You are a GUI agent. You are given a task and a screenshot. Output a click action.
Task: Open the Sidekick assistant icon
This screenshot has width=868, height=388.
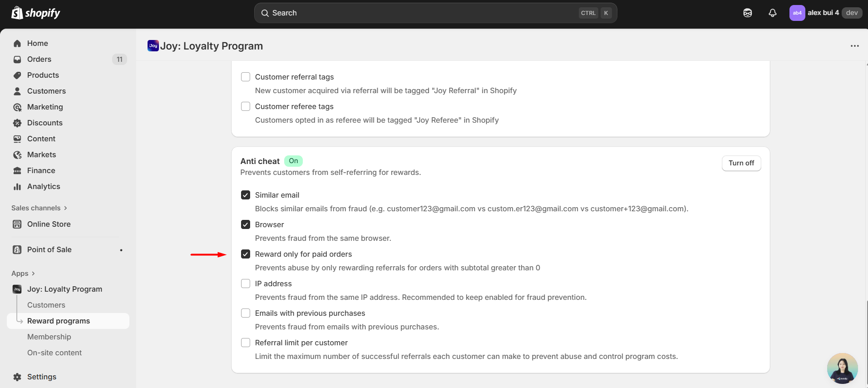pyautogui.click(x=747, y=13)
